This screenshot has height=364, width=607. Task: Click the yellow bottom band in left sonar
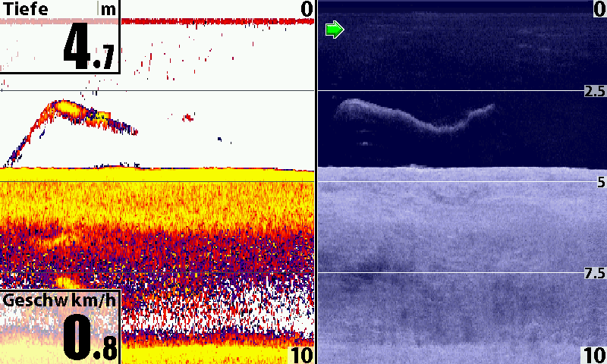click(x=152, y=174)
